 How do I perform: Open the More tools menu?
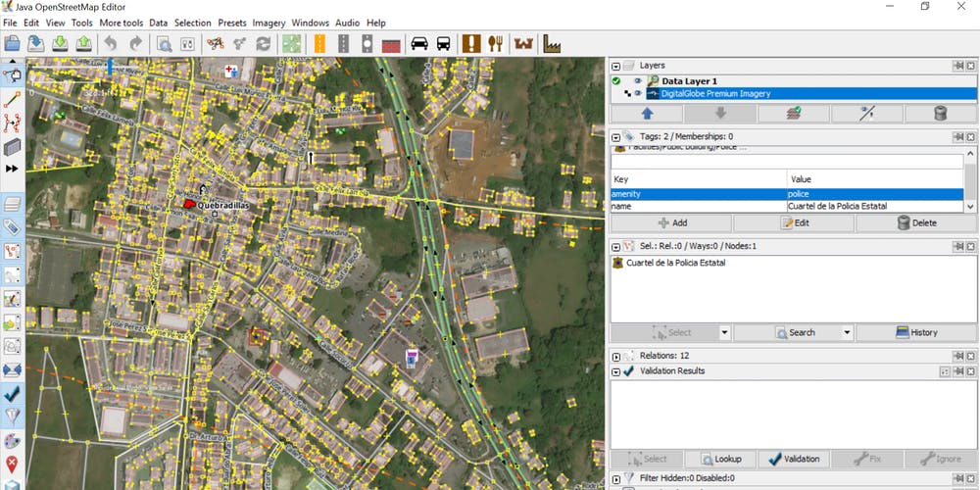pyautogui.click(x=122, y=23)
